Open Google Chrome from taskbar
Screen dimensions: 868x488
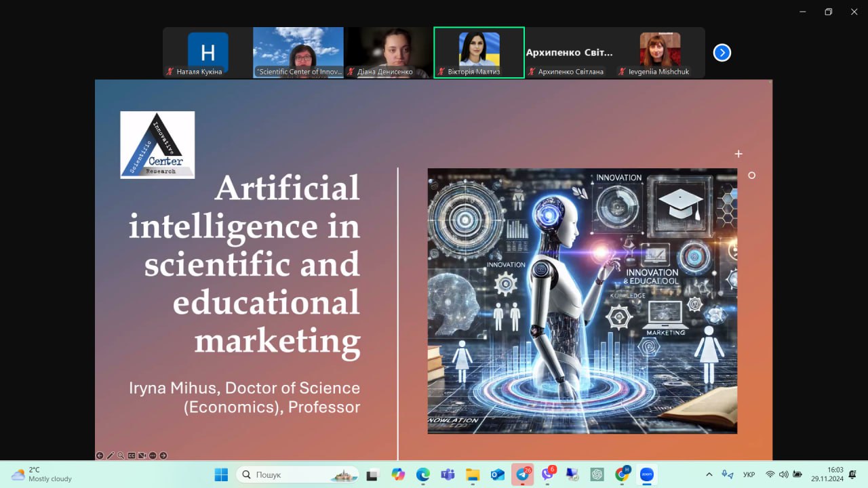[x=623, y=474]
